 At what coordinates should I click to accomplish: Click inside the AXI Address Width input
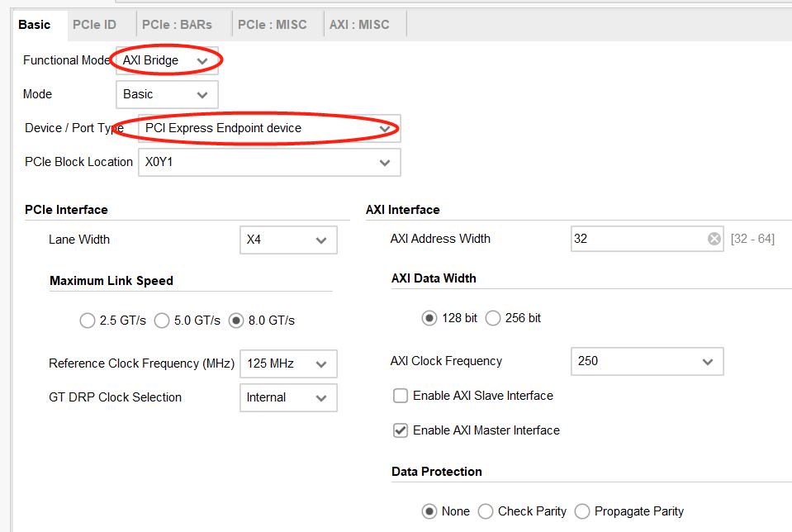point(636,238)
